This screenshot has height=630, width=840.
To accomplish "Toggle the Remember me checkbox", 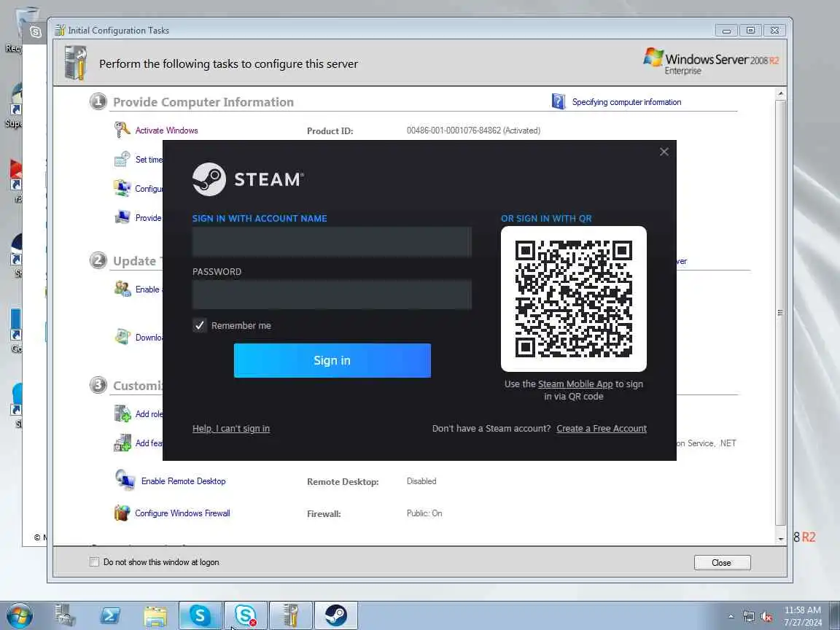I will pyautogui.click(x=199, y=325).
